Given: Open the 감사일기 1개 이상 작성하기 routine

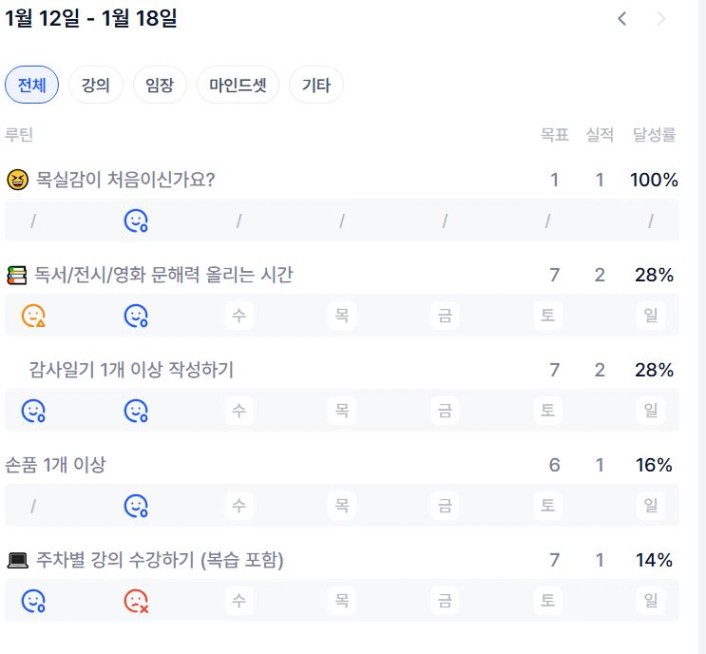Looking at the screenshot, I should (x=131, y=370).
